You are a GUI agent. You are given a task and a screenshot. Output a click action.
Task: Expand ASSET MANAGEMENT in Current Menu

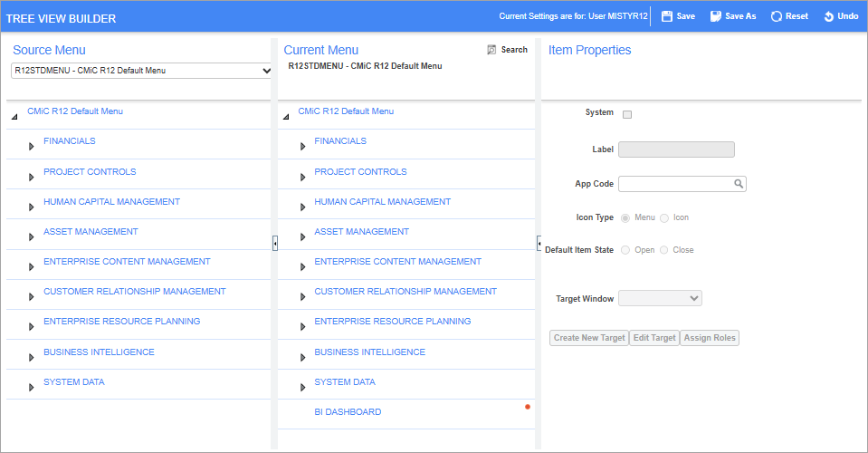(302, 237)
